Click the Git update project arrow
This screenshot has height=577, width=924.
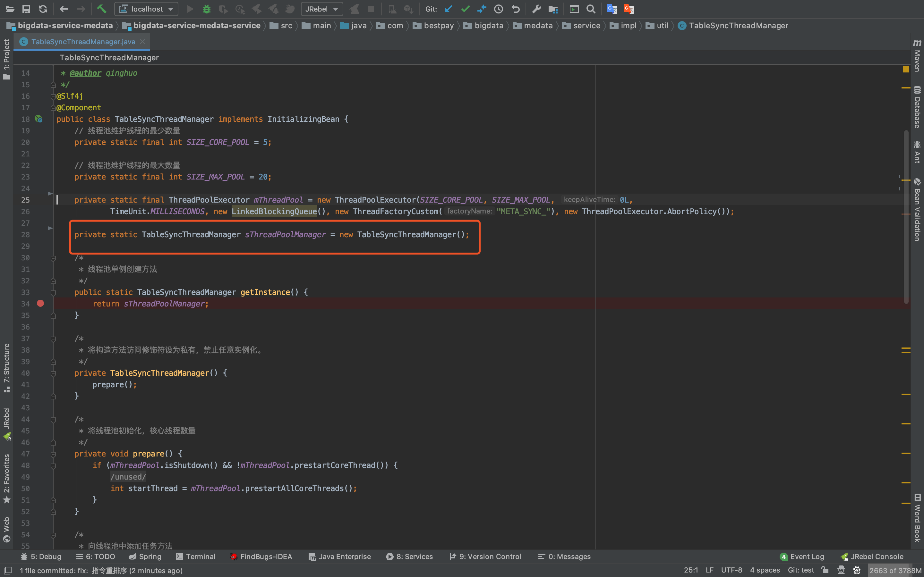pyautogui.click(x=449, y=9)
